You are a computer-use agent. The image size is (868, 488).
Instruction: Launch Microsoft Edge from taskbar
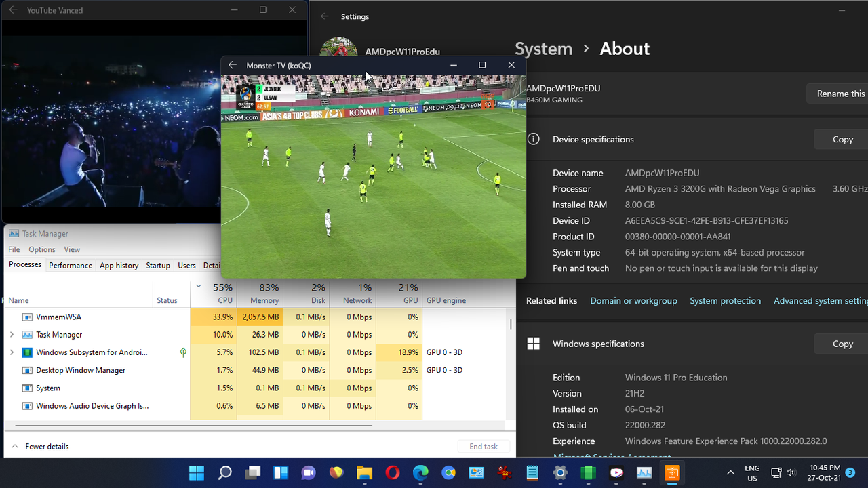[x=420, y=472]
